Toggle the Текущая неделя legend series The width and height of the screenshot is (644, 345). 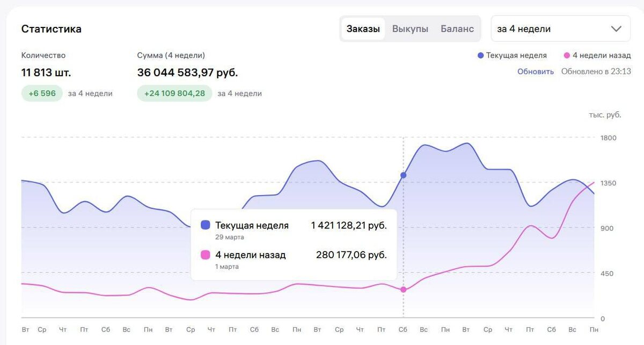(512, 55)
